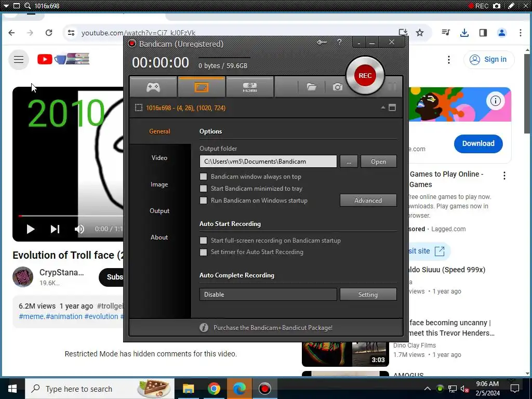Show hidden system tray icons
This screenshot has width=532, height=399.
point(428,389)
